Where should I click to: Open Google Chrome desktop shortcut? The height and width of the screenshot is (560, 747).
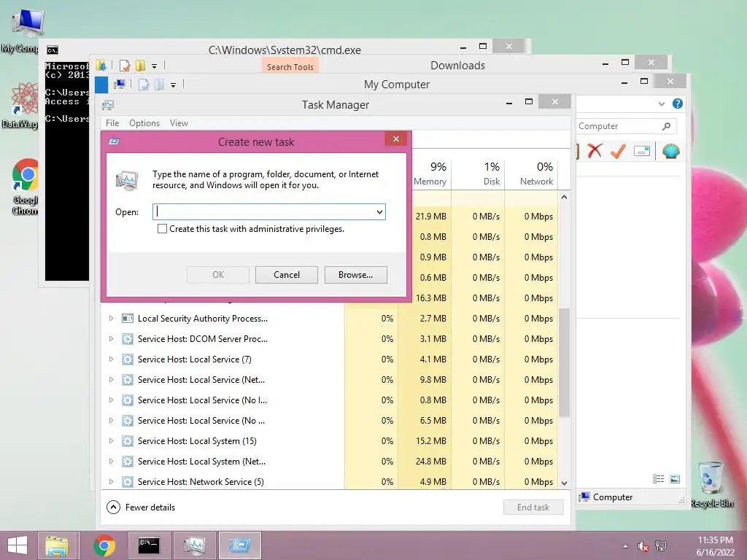click(x=24, y=187)
